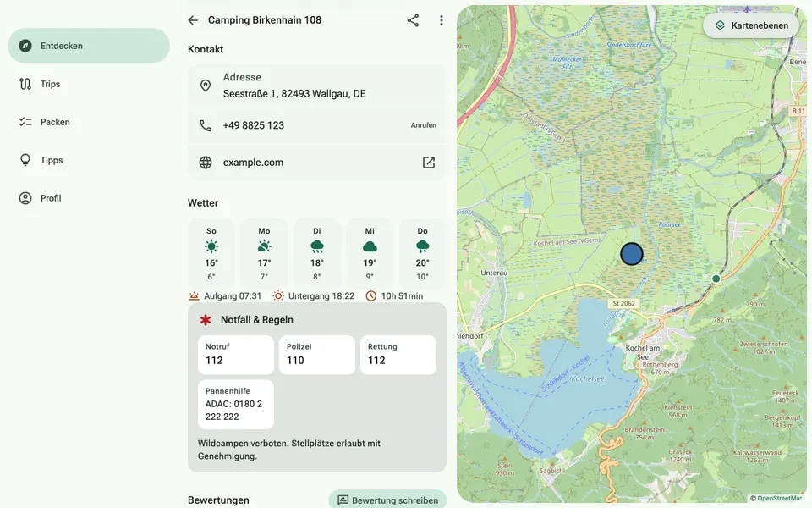
Task: Click the Rettung 112 card
Action: (398, 355)
